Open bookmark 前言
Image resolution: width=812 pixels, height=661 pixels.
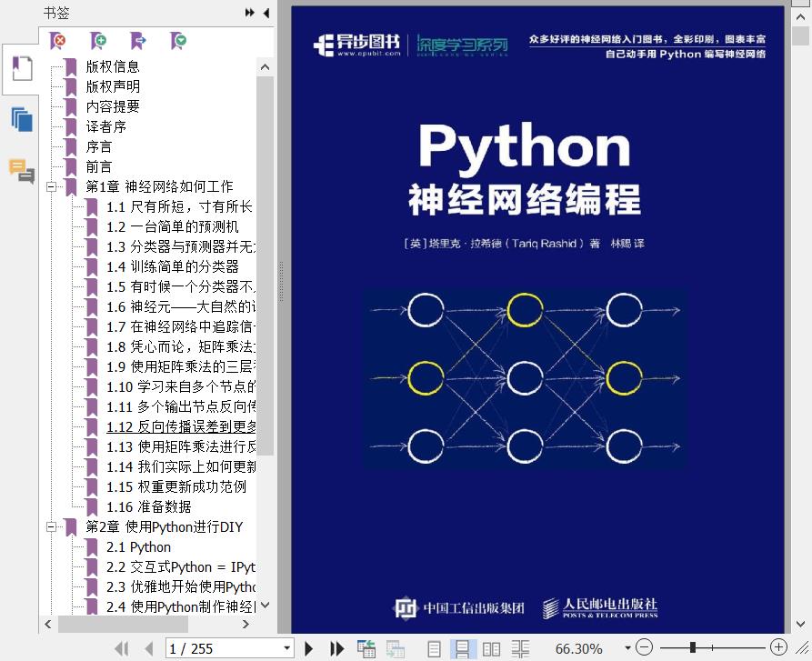[x=98, y=166]
